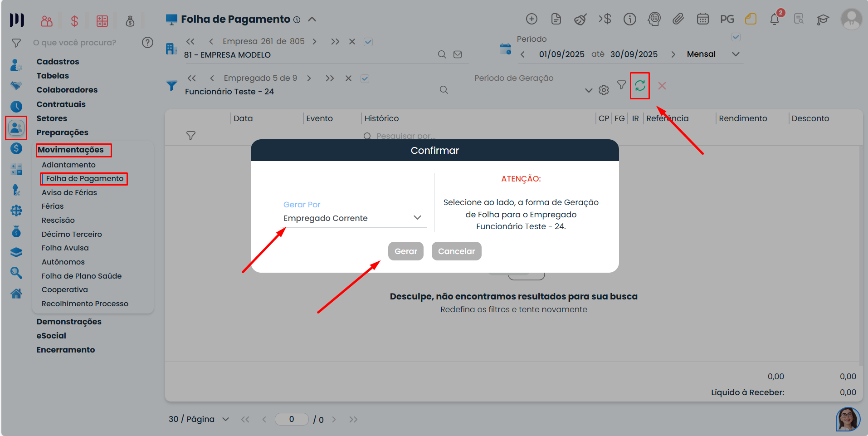868x436 pixels.
Task: Click the paperclip attachments icon
Action: (x=678, y=19)
